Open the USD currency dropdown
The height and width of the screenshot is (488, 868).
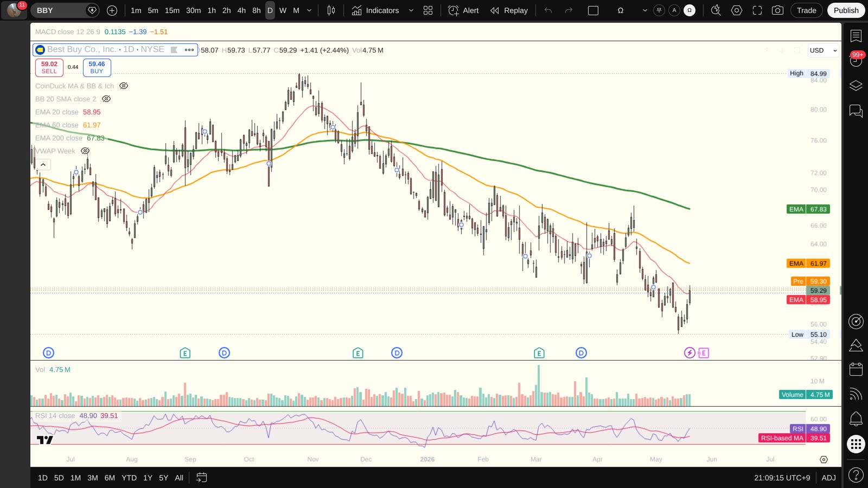[x=824, y=50]
